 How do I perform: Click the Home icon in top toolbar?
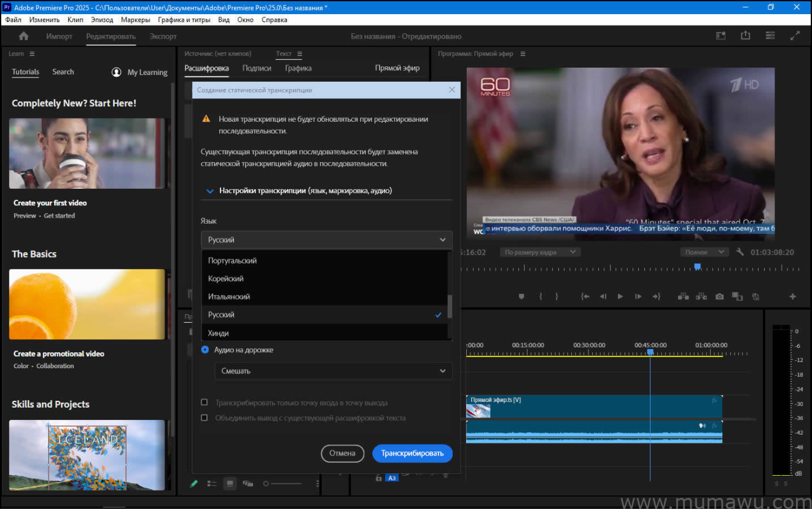point(23,36)
